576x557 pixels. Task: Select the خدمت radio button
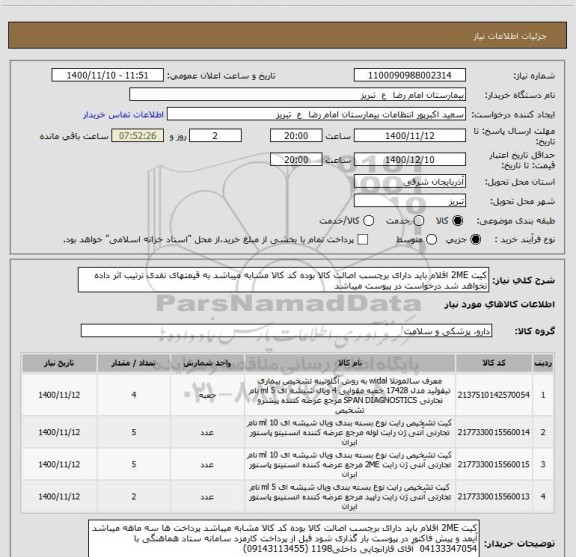pos(419,221)
